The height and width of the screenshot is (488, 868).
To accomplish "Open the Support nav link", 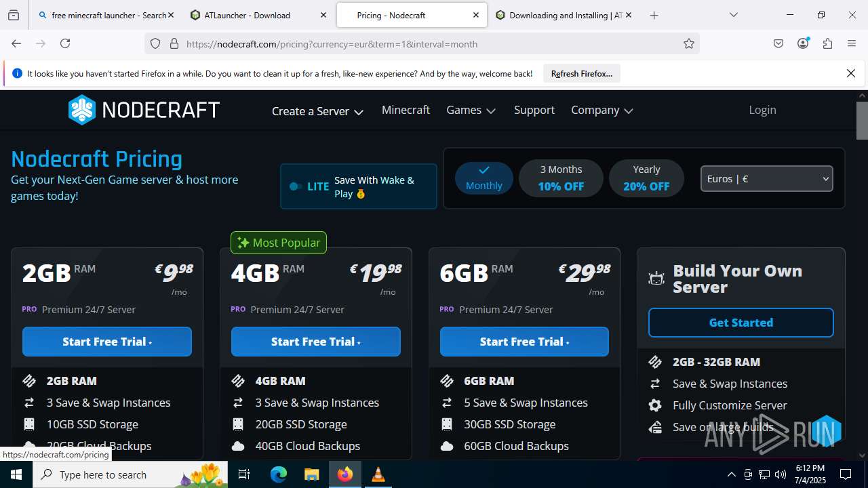I will [x=534, y=110].
